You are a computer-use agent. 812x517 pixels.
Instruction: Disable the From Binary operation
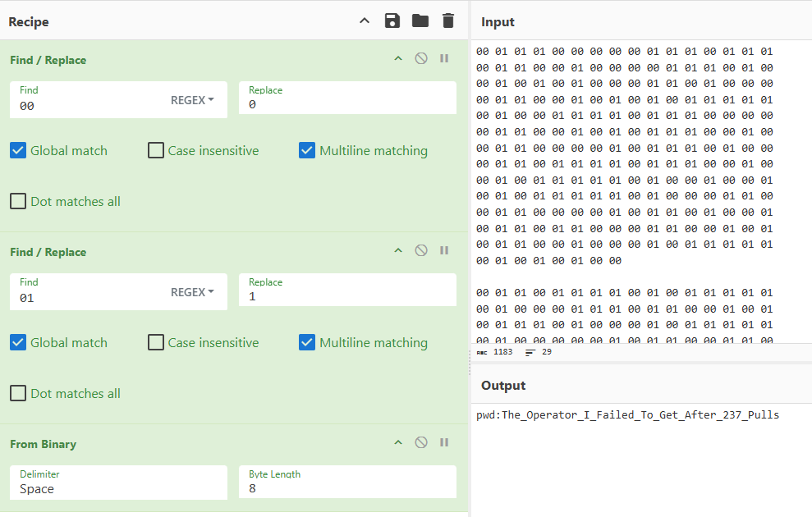tap(421, 443)
